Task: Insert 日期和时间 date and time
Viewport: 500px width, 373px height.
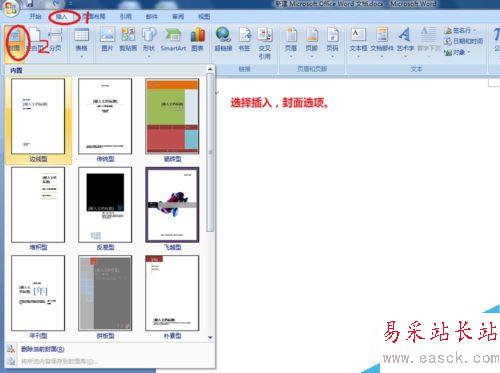Action: coord(464,41)
